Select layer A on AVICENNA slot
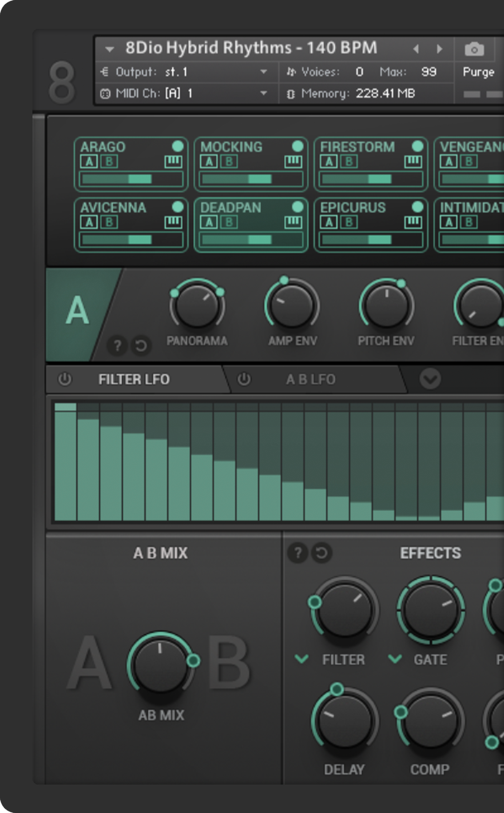 89,222
